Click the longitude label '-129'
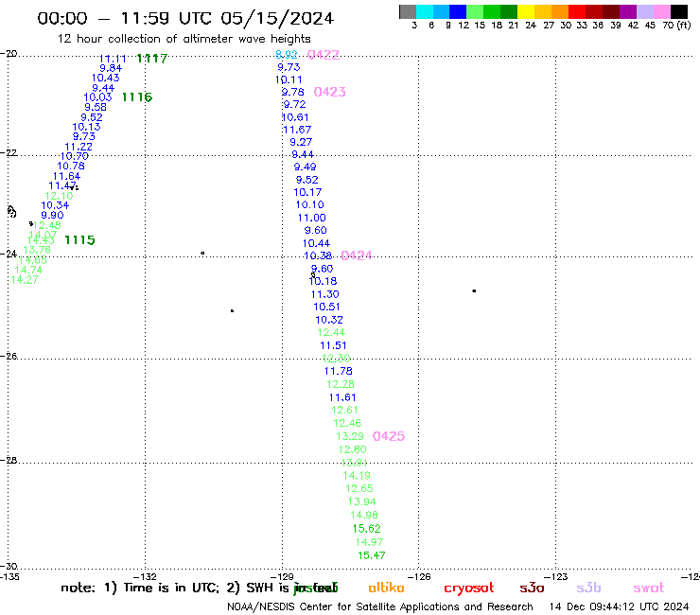The width and height of the screenshot is (700, 615). click(x=282, y=576)
